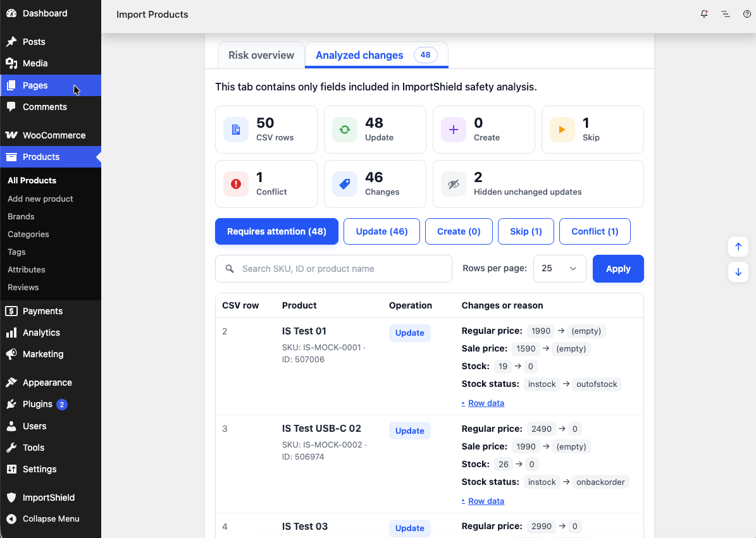Click the Plugins plug icon
This screenshot has width=756, height=538.
11,404
